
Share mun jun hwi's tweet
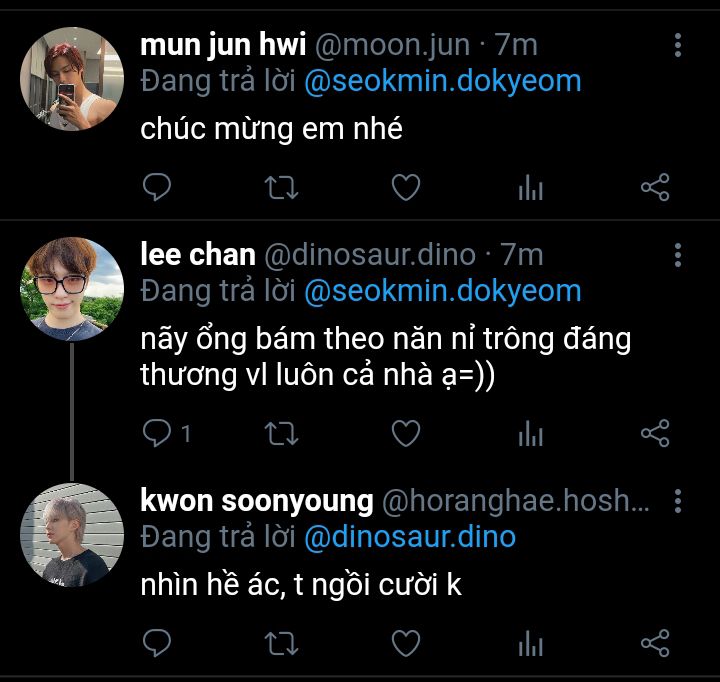tap(654, 187)
